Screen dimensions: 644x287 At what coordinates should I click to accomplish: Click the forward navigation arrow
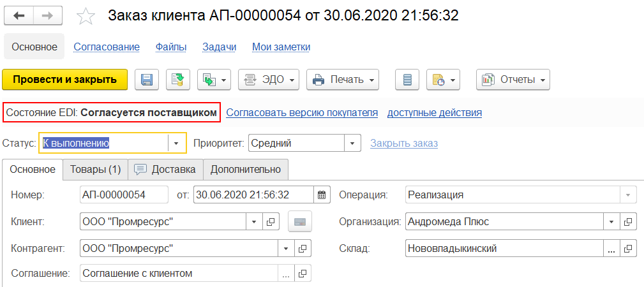47,15
